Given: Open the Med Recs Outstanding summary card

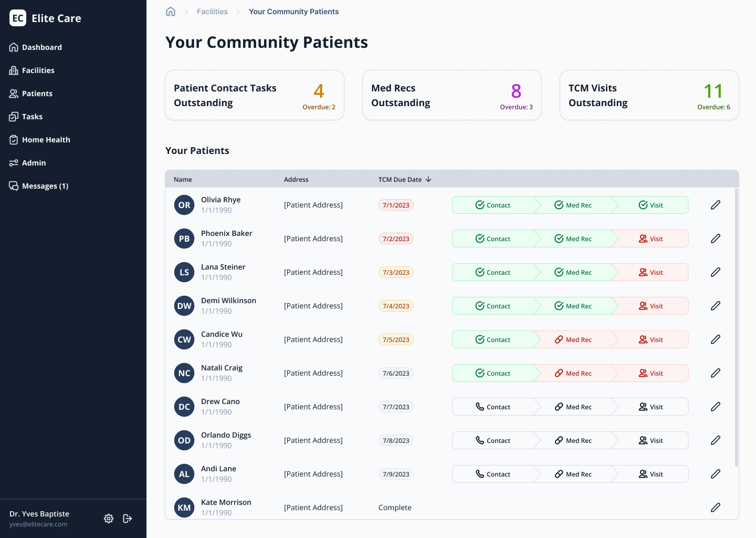Looking at the screenshot, I should click(452, 95).
